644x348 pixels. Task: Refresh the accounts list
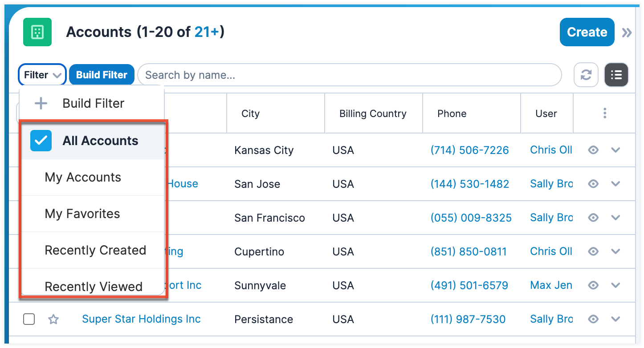pos(586,75)
